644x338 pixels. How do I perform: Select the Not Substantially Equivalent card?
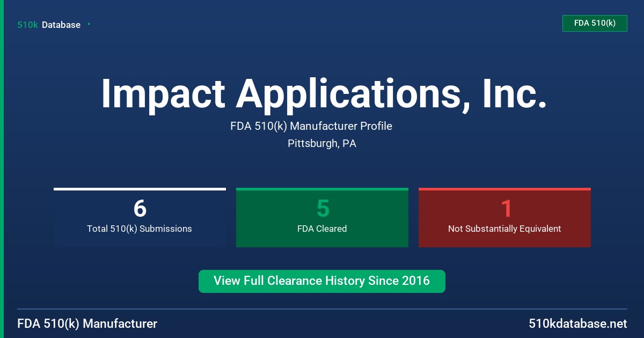pos(504,217)
